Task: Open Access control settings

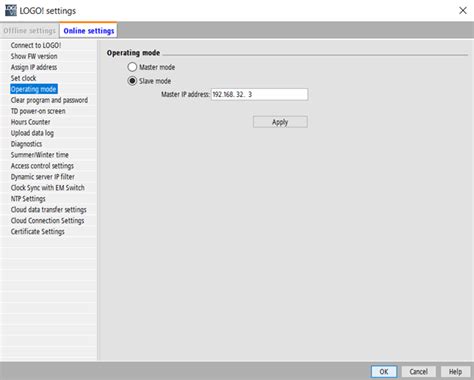Action: [x=42, y=166]
